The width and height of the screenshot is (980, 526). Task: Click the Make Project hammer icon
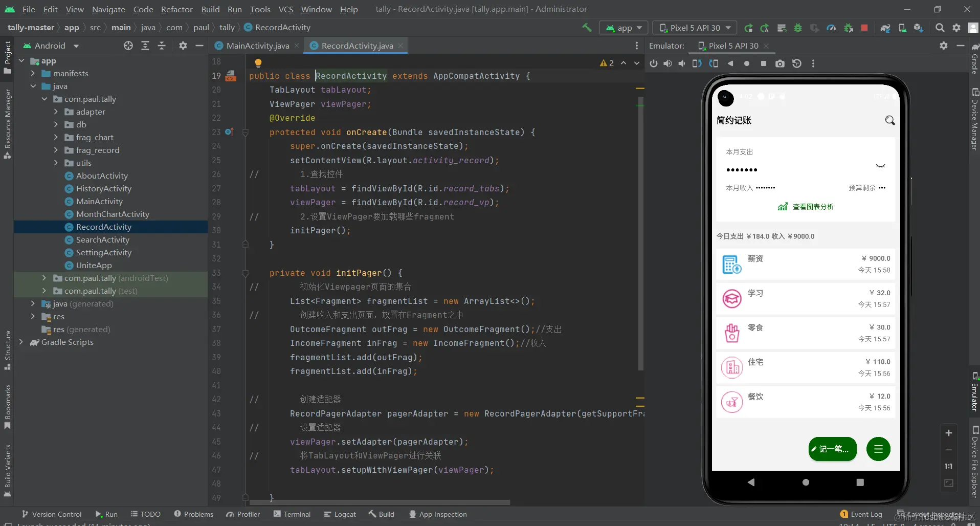click(x=587, y=28)
